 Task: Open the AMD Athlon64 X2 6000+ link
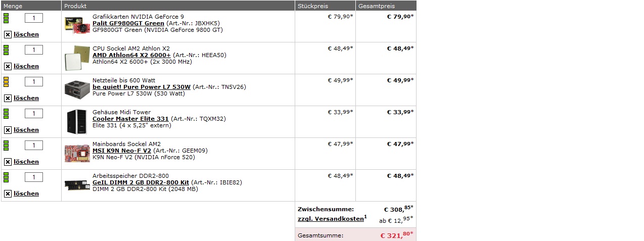132,55
